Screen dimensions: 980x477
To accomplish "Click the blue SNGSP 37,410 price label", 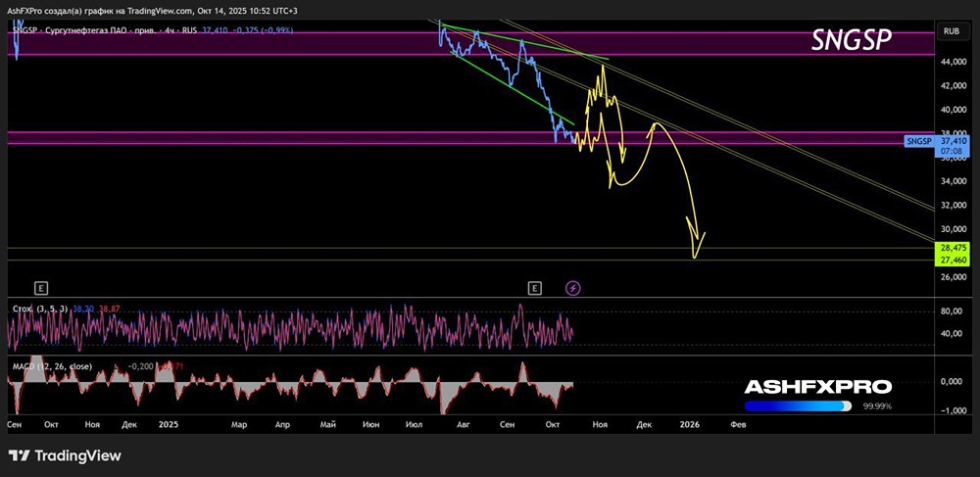I will point(935,145).
